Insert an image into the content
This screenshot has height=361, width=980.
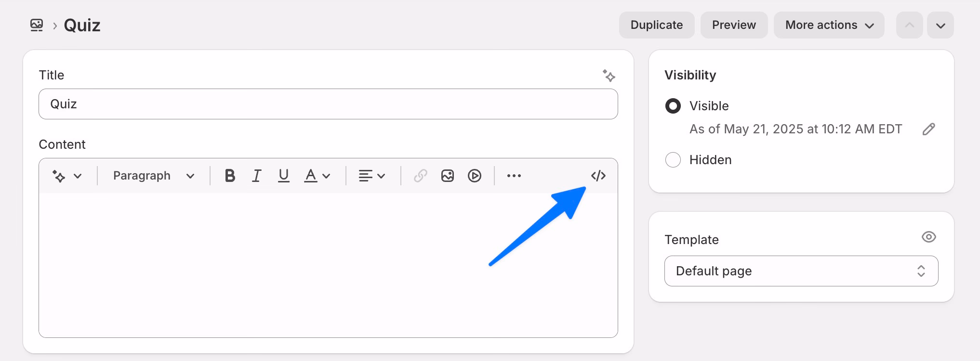coord(448,176)
